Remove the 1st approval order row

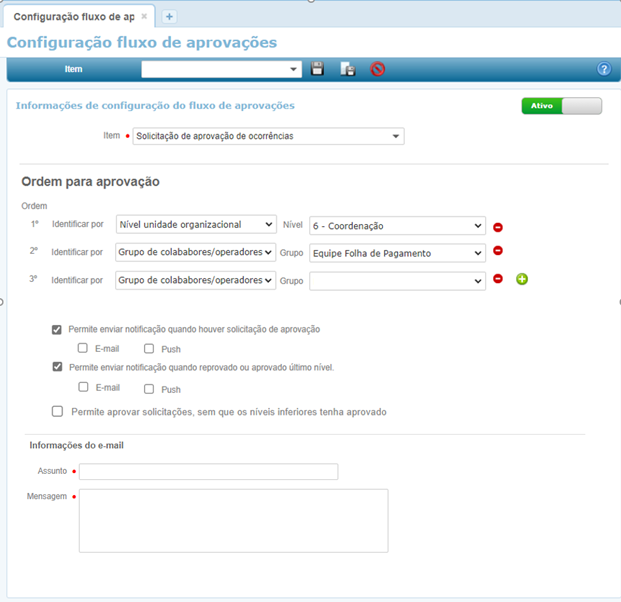coord(498,227)
